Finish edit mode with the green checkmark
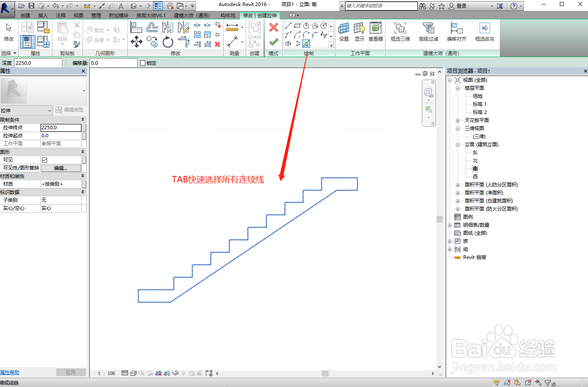The image size is (588, 387). pos(273,41)
